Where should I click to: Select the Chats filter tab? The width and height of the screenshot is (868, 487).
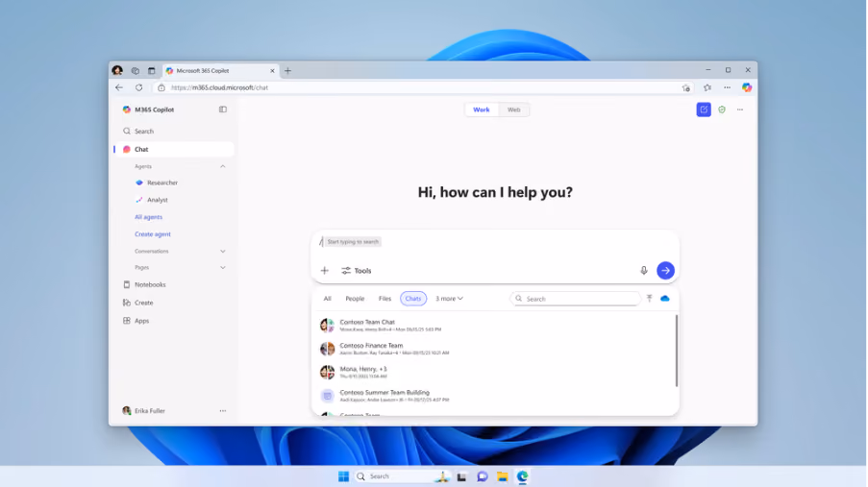click(413, 299)
